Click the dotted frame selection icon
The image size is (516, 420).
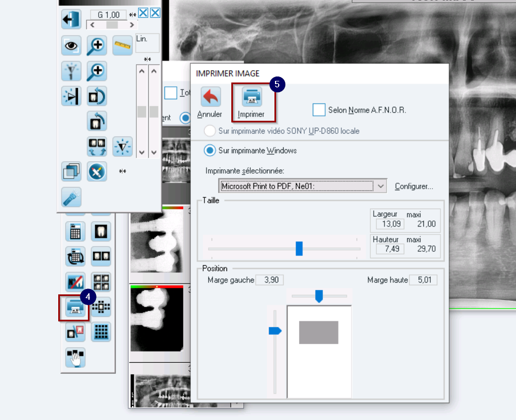[x=101, y=307]
